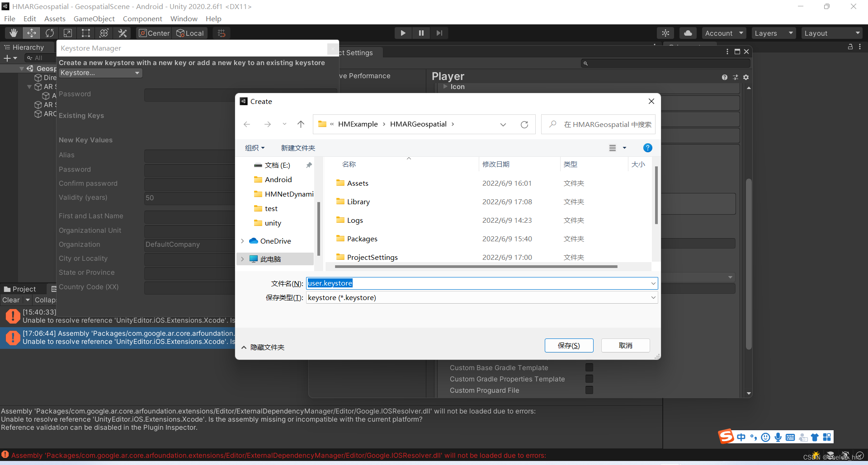Click the IME microphone icon
This screenshot has width=868, height=465.
coord(778,437)
